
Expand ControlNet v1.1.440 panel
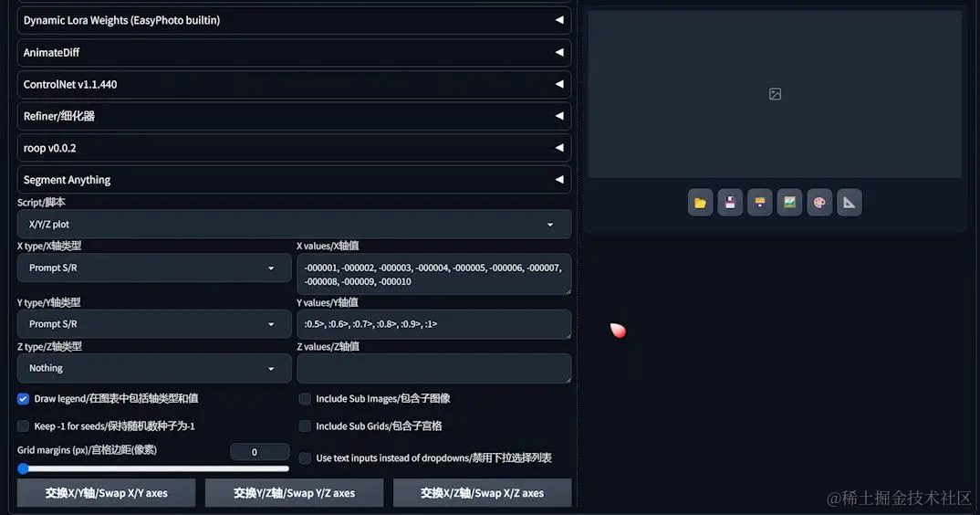click(294, 85)
